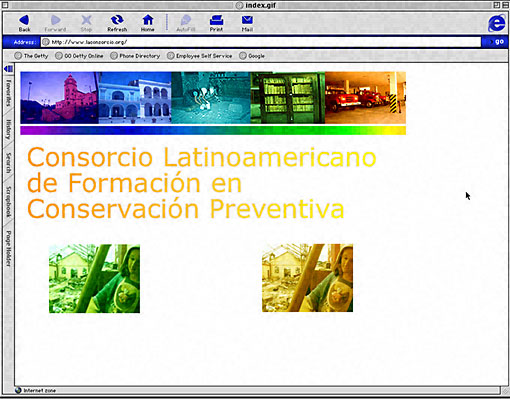510x399 pixels.
Task: Click the globe icon in the status bar
Action: tap(18, 390)
